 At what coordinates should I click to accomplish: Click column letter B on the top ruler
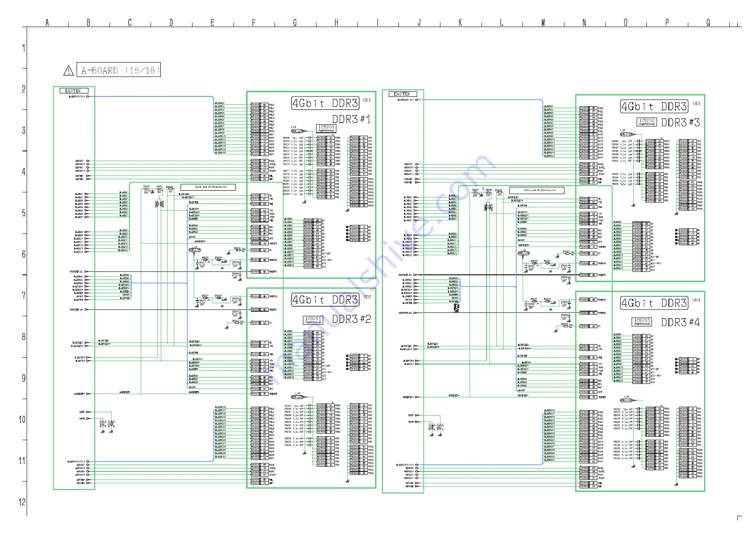coord(88,22)
